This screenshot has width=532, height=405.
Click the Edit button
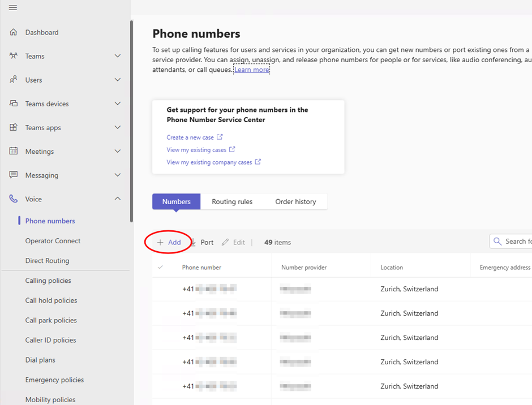tap(233, 242)
